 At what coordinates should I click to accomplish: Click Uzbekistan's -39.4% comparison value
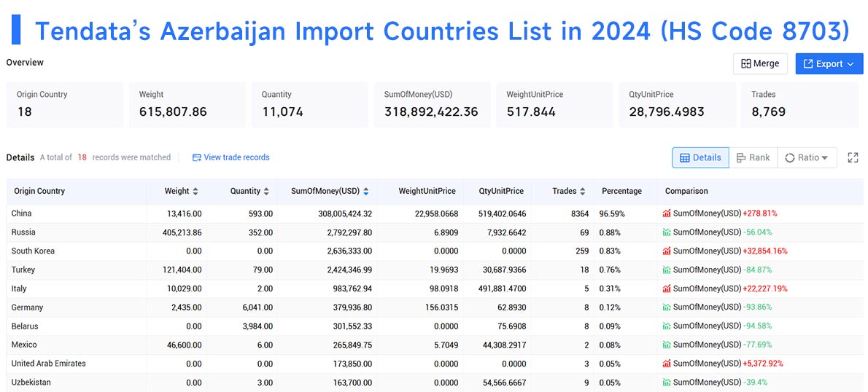point(755,383)
